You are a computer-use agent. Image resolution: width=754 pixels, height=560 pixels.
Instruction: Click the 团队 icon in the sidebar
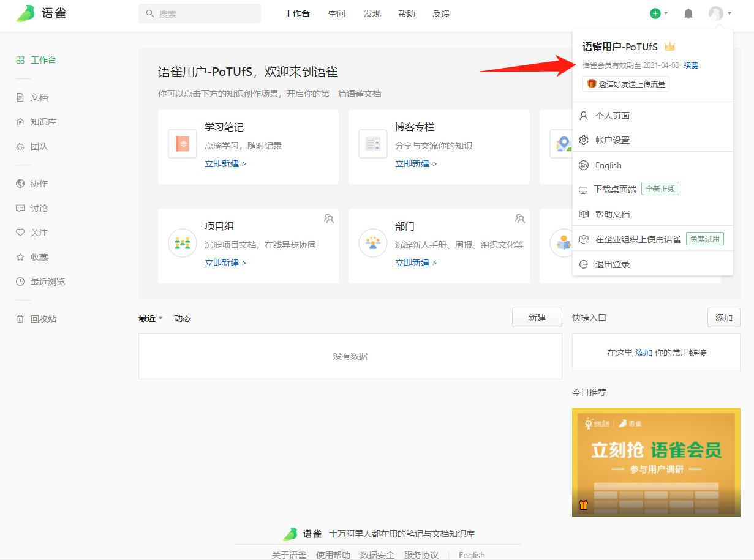[x=20, y=146]
